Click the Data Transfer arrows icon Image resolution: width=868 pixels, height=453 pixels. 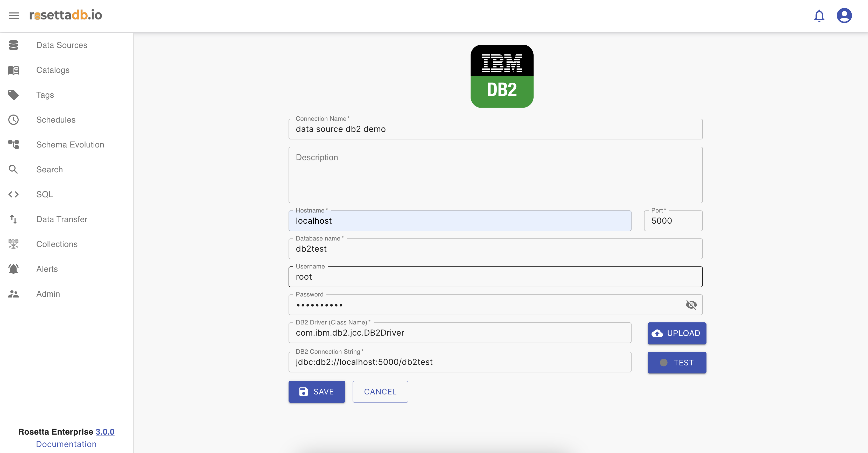[x=13, y=219]
